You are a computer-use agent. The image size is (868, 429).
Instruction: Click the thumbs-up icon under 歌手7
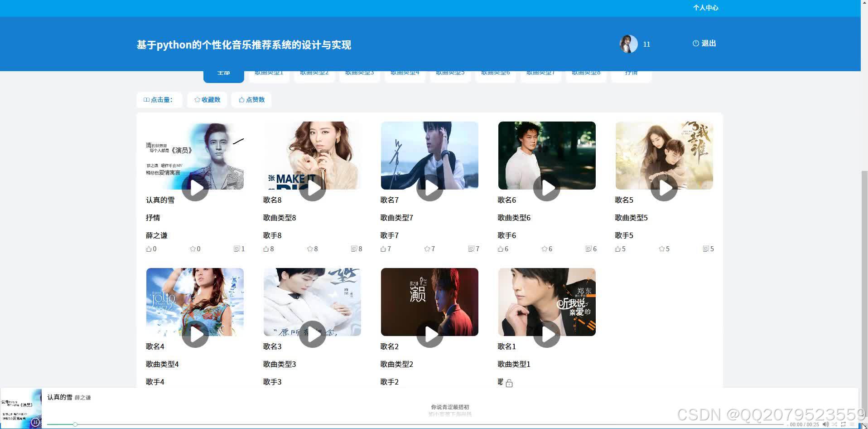click(x=383, y=249)
